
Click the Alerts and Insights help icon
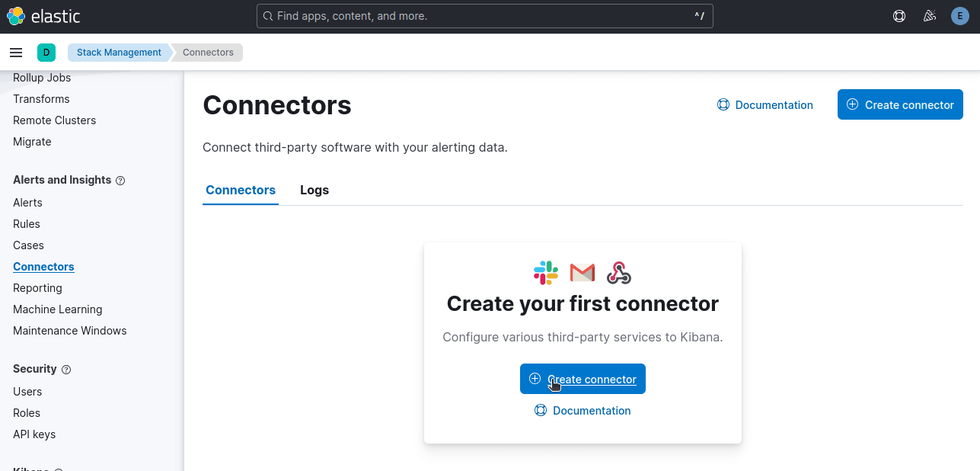(x=120, y=181)
